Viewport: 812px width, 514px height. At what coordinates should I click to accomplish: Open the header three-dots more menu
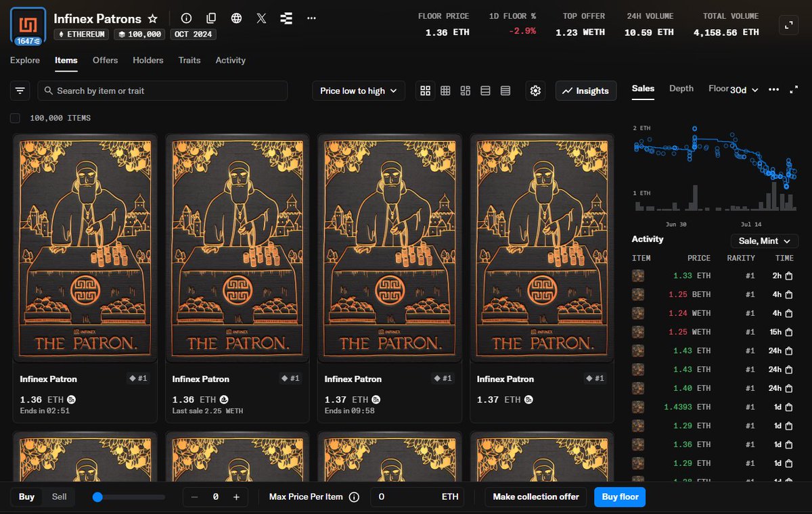point(311,18)
